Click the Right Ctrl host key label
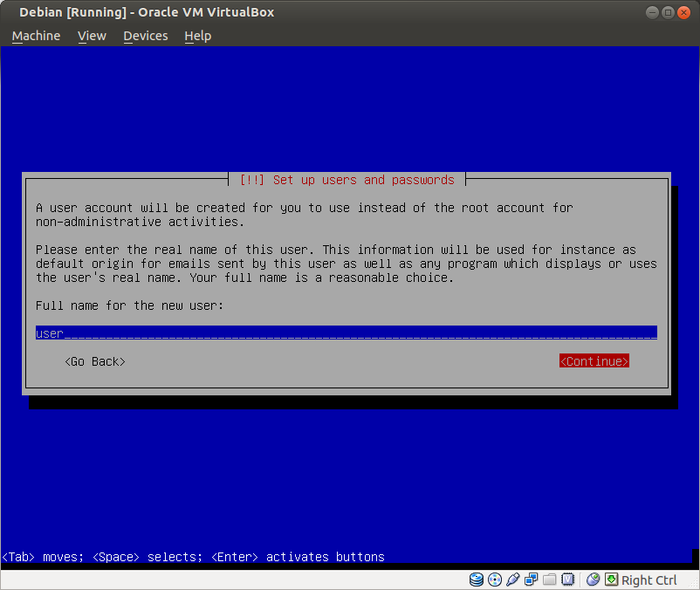The height and width of the screenshot is (590, 700). click(649, 580)
